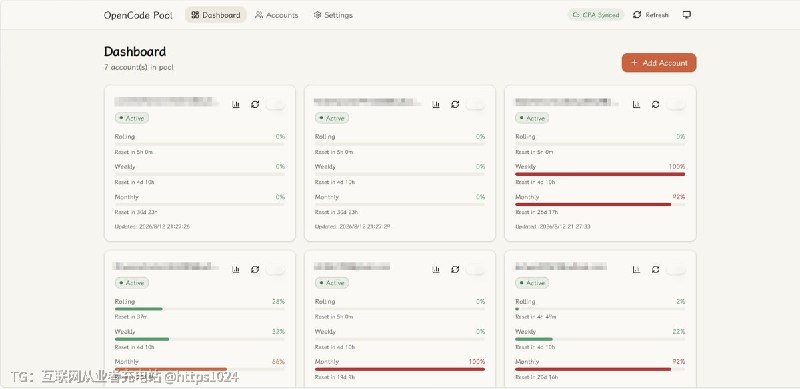Click the Refresh button in the header
Viewport: 800px width, 389px height.
click(x=651, y=15)
